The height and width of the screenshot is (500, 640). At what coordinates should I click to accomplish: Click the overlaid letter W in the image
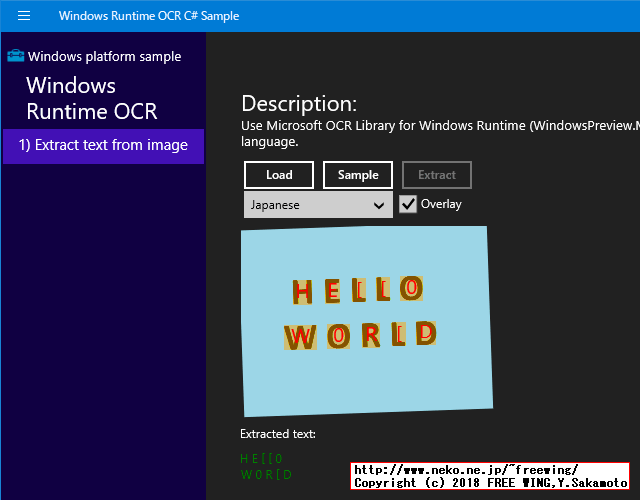click(300, 337)
